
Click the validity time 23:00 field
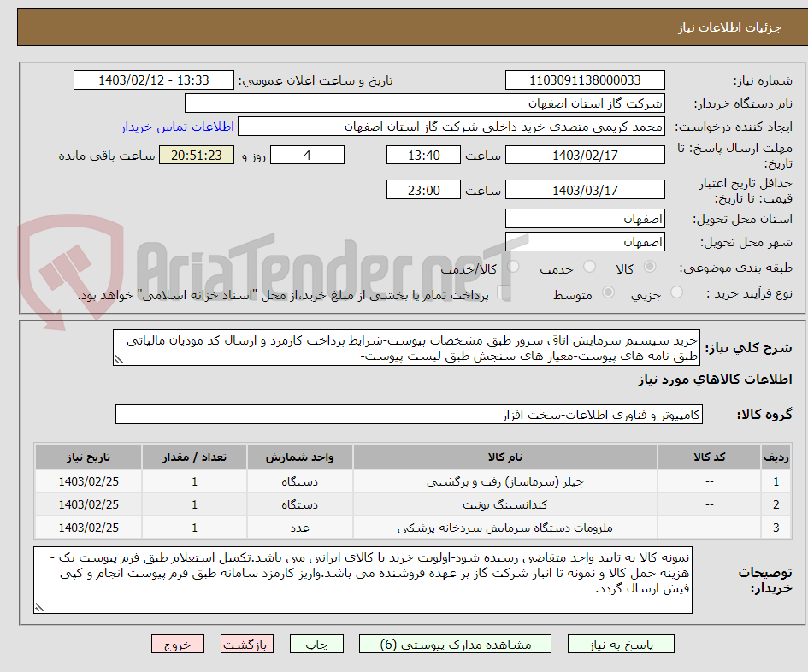click(x=423, y=190)
